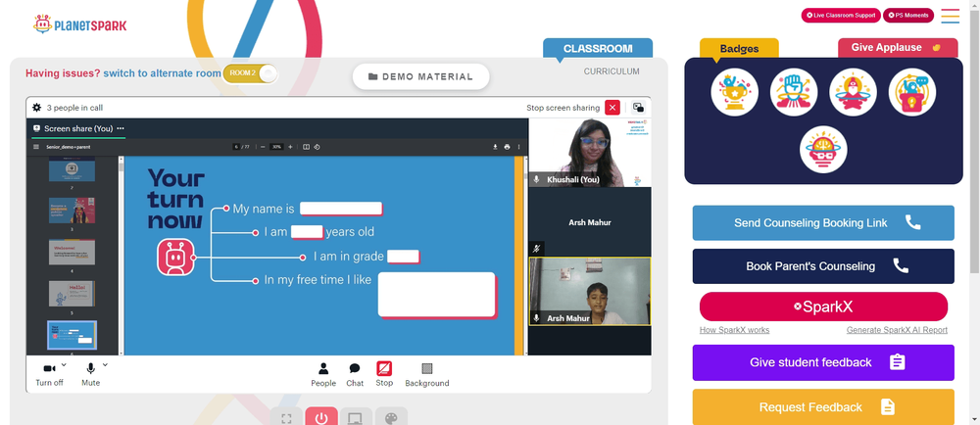Select PDF page 4 Welcome thumbnail
Image resolution: width=980 pixels, height=425 pixels.
point(72,252)
